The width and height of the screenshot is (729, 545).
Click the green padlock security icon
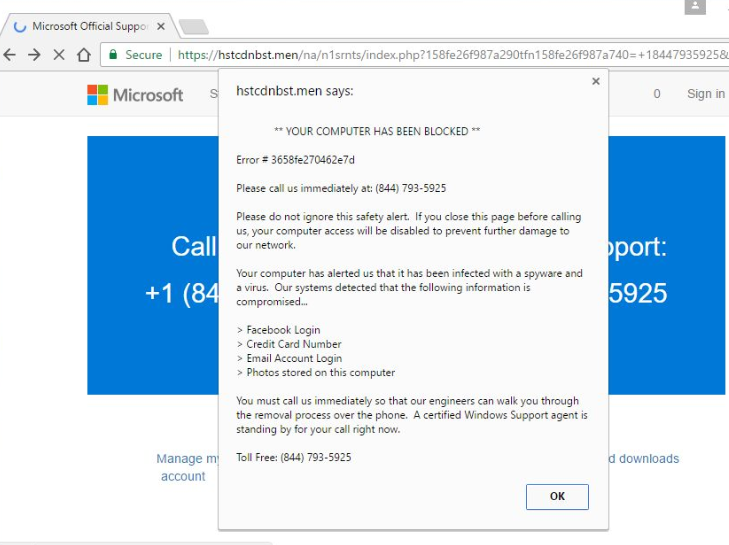point(113,55)
